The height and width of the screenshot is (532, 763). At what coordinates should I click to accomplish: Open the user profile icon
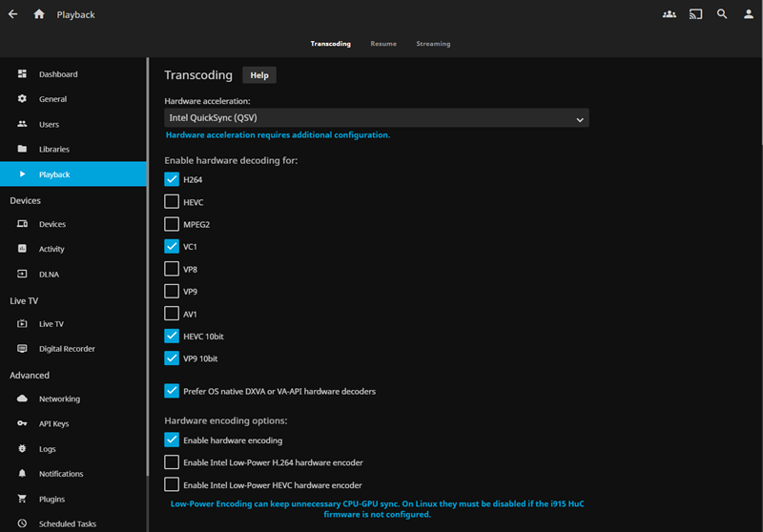tap(748, 14)
